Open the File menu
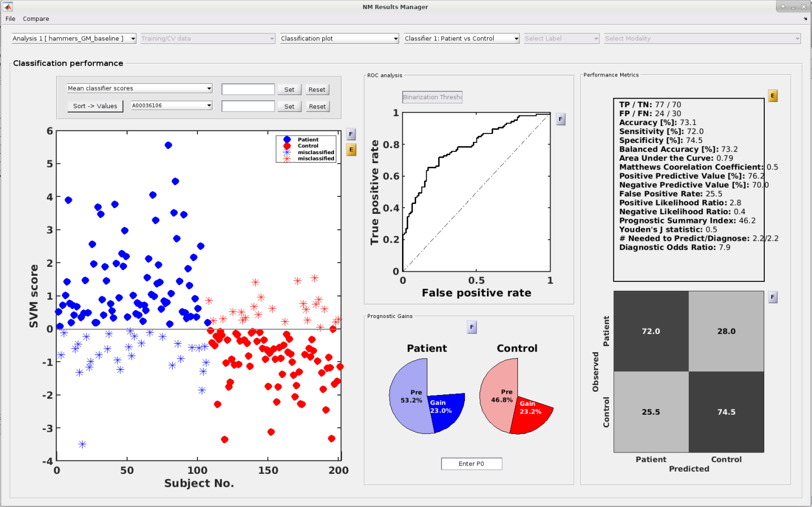This screenshot has width=812, height=507. point(10,19)
